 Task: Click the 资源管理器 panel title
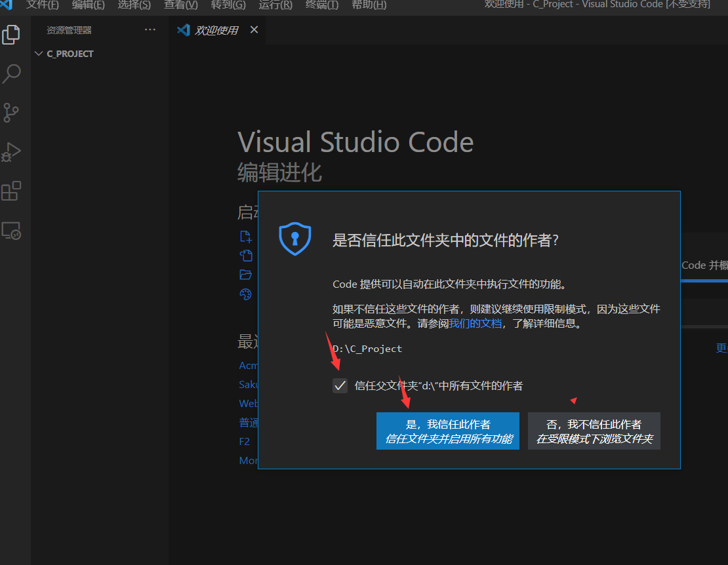pyautogui.click(x=69, y=30)
